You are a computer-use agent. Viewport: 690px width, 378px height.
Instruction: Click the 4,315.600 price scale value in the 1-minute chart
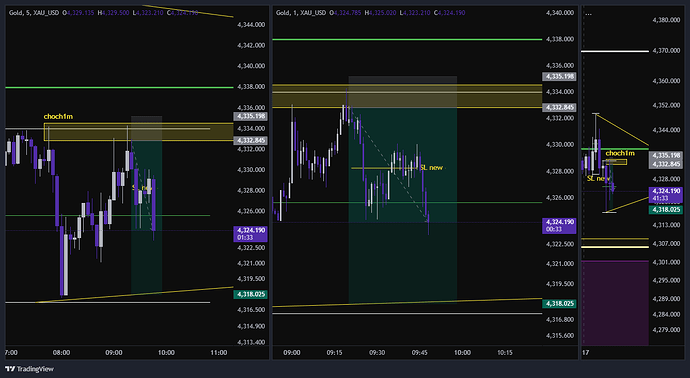[x=560, y=335]
